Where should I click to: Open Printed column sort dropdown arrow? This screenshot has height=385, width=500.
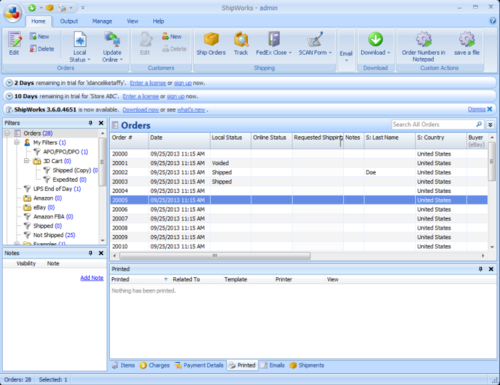166,279
